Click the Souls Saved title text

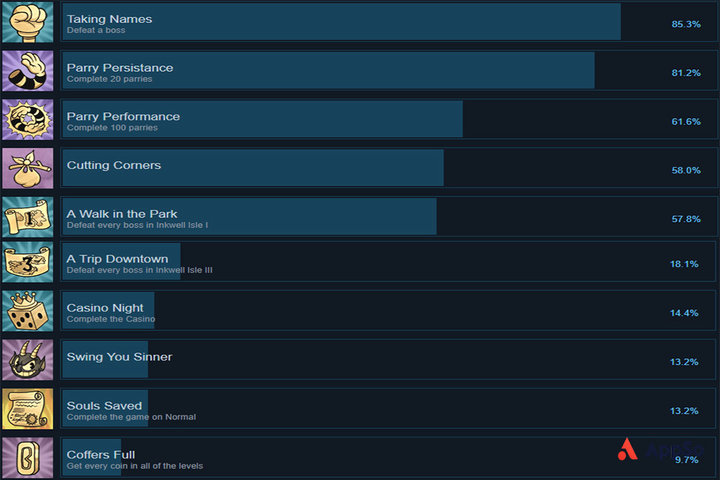point(104,406)
